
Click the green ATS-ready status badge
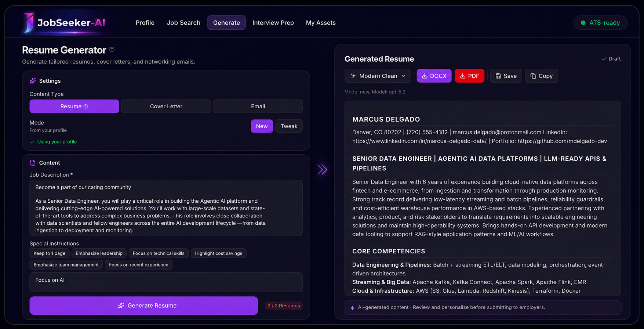[x=600, y=23]
